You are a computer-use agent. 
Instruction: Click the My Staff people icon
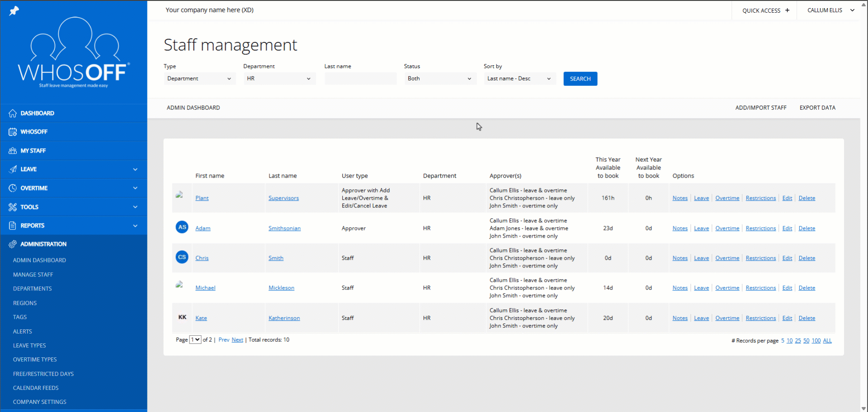(13, 151)
